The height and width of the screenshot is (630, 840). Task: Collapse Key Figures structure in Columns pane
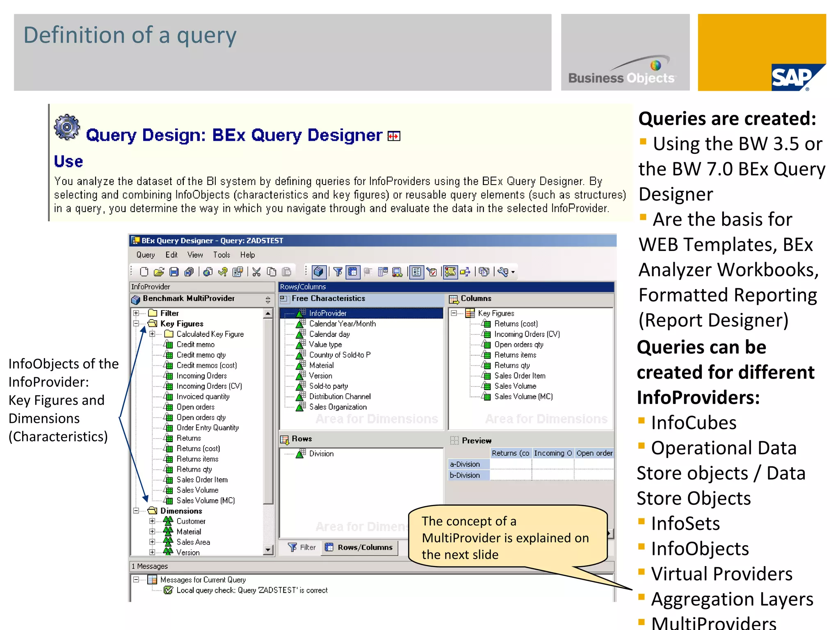tap(454, 313)
